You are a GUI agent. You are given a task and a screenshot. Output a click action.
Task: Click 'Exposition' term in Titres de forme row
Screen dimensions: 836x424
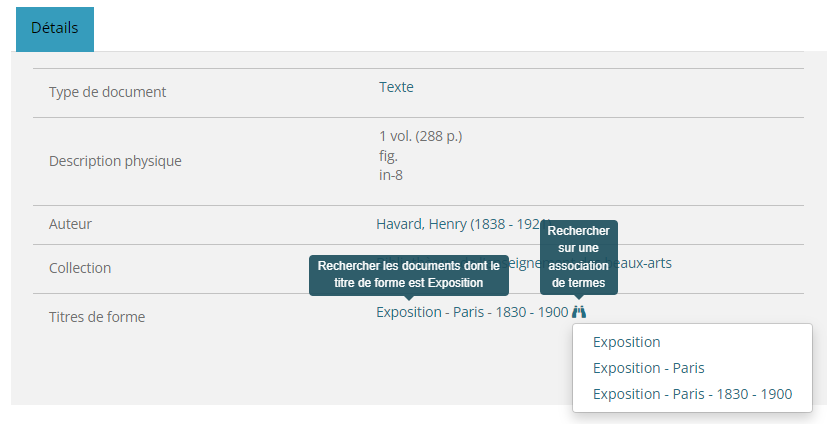tap(408, 312)
